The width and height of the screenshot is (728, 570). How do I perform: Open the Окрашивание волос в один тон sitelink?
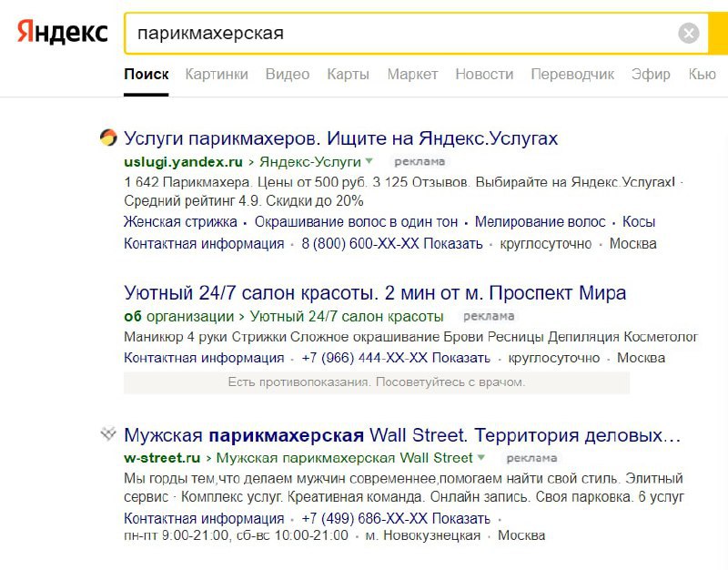pos(356,221)
